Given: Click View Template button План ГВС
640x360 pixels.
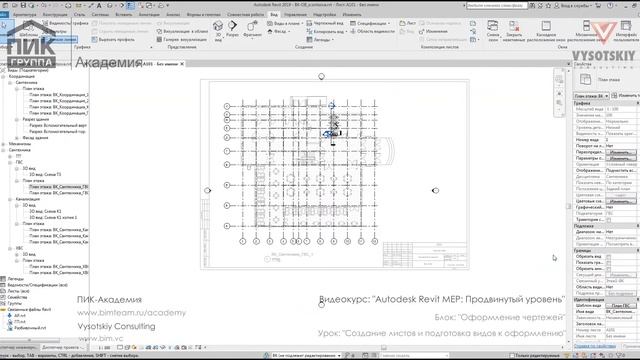Looking at the screenshot, I should click(620, 305).
